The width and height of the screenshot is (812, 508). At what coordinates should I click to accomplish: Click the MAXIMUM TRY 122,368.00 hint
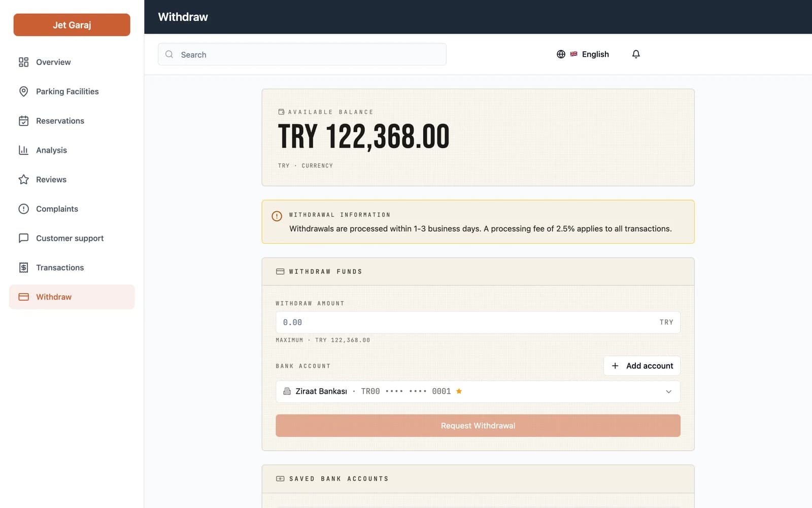tap(323, 340)
